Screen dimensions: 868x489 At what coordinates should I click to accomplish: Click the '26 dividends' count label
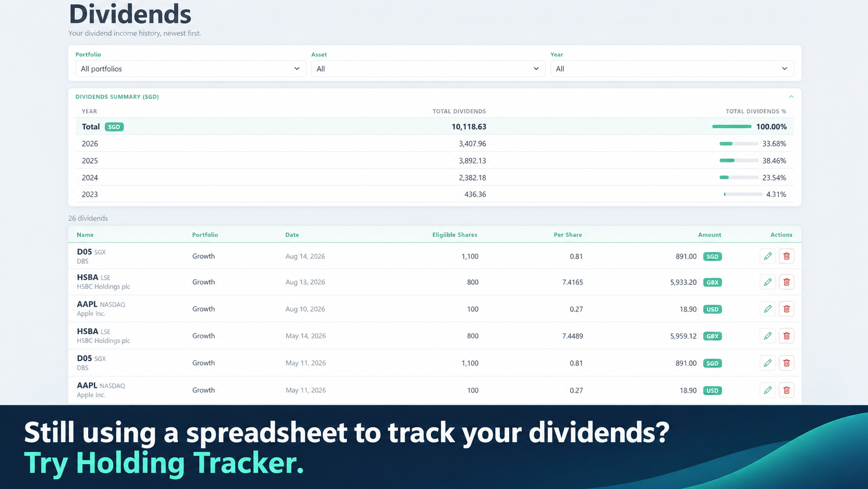pos(88,218)
